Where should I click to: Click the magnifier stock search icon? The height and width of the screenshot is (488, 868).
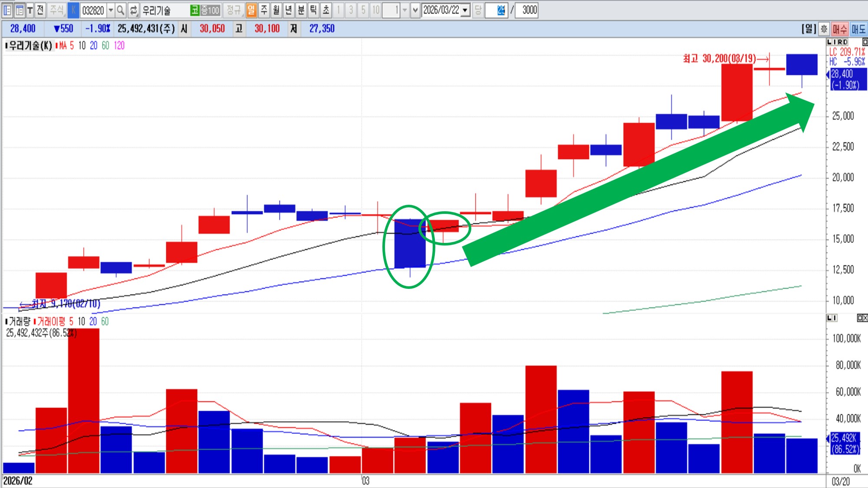pos(121,10)
